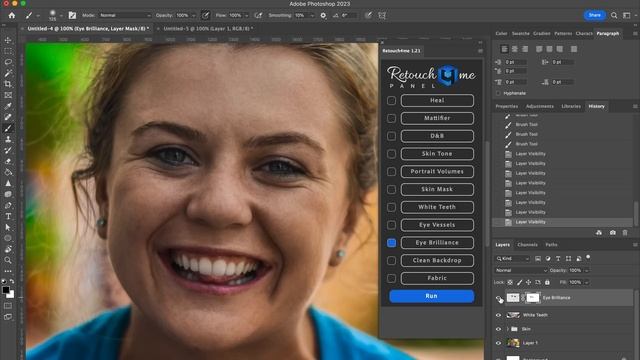
Task: Lock all layer attributes padlock icon
Action: [547, 282]
